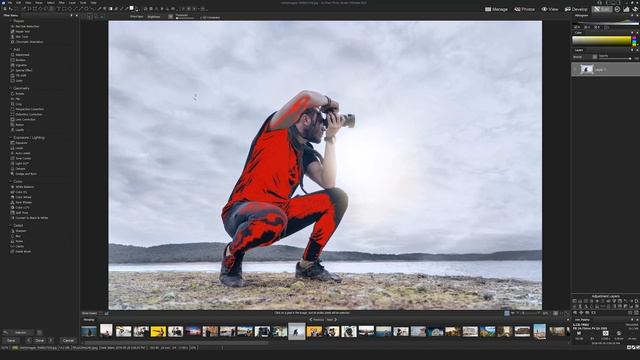Collapse the Detail filter group
The height and width of the screenshot is (360, 640).
click(x=11, y=225)
